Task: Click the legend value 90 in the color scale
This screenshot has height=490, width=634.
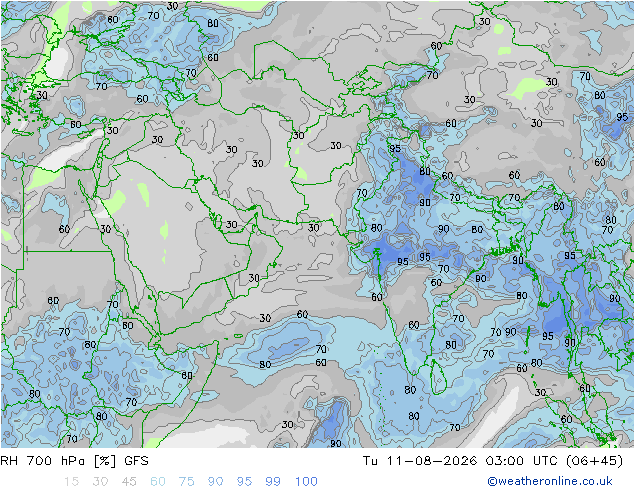Action: coord(215,482)
